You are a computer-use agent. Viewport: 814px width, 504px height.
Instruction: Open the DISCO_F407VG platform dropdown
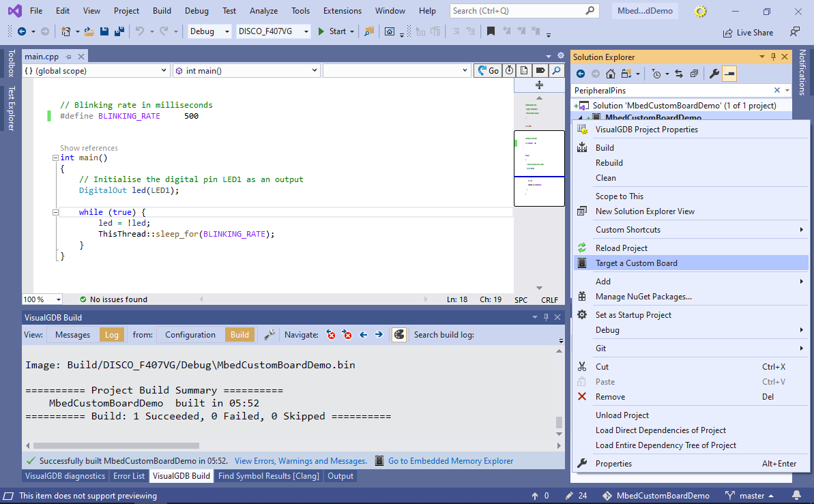pyautogui.click(x=273, y=31)
